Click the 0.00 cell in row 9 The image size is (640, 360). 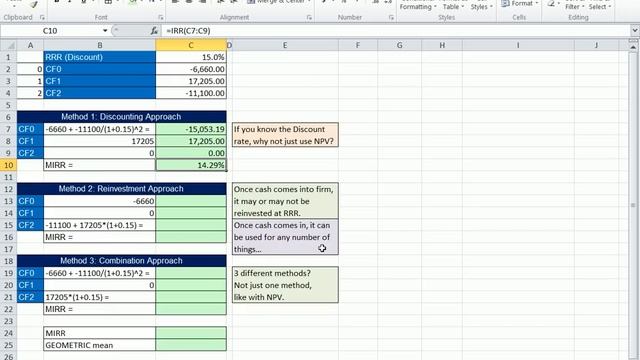pyautogui.click(x=191, y=153)
